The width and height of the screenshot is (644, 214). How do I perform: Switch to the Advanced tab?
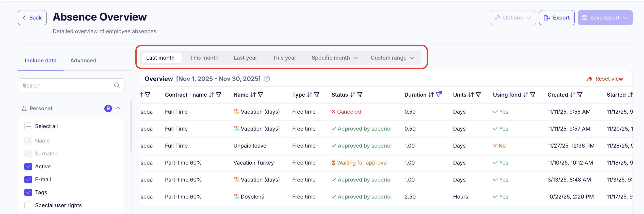click(x=83, y=61)
